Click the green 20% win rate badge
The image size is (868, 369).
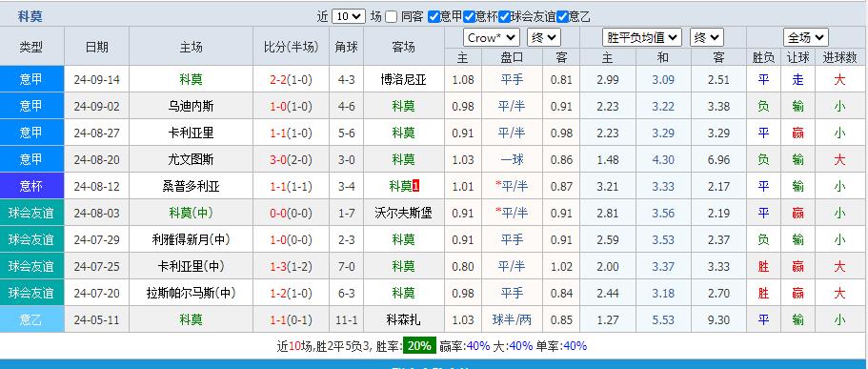click(x=419, y=346)
